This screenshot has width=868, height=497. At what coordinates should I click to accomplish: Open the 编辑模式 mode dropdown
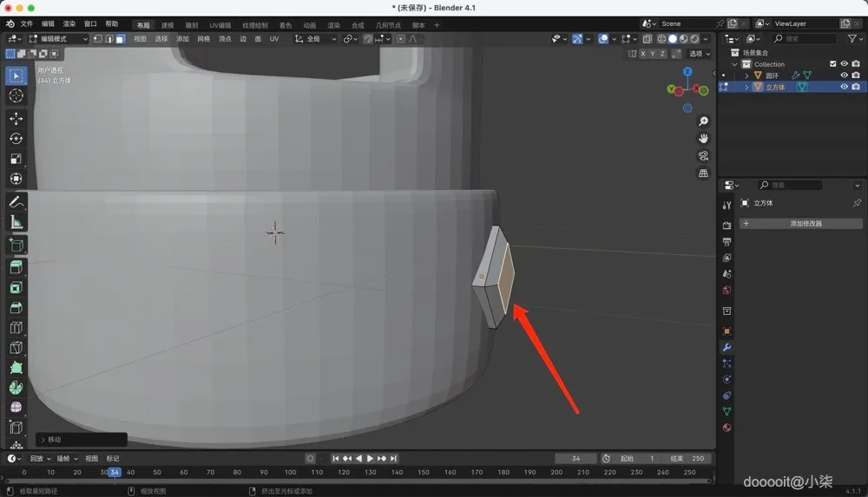click(58, 39)
